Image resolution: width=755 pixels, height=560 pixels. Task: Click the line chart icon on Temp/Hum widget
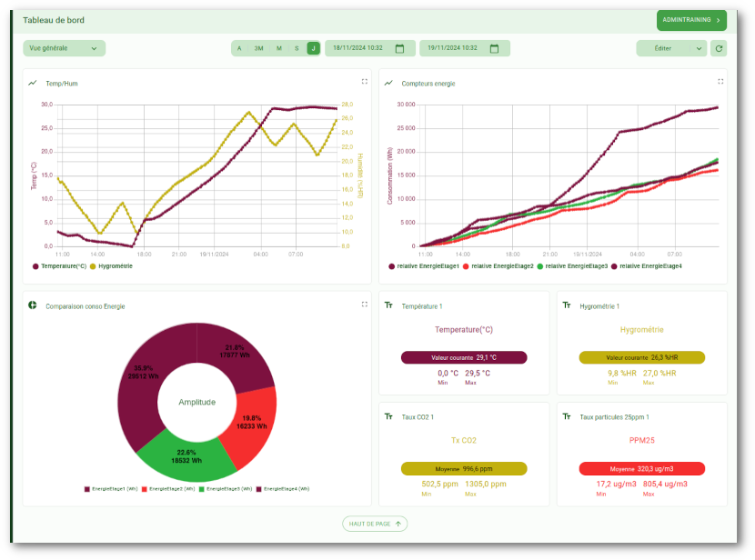click(x=34, y=82)
